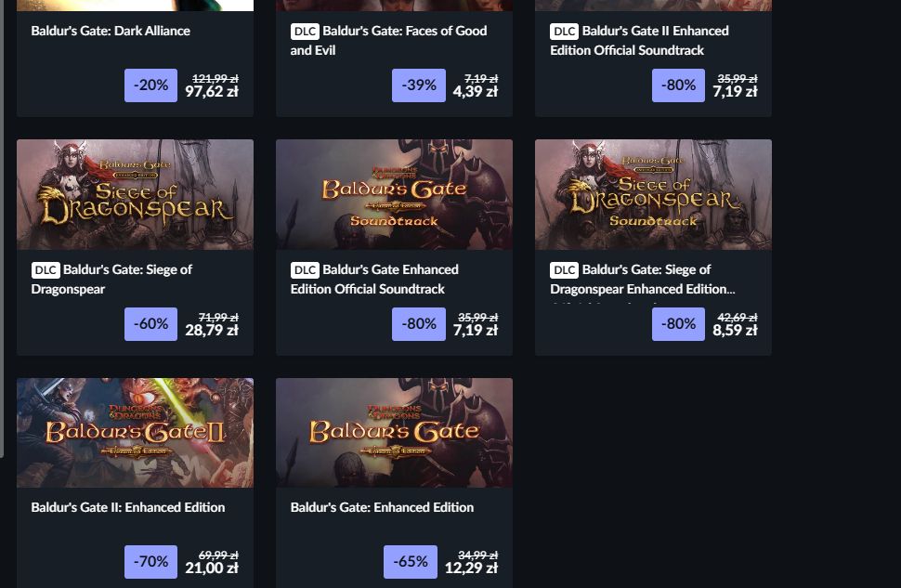Image resolution: width=901 pixels, height=588 pixels.
Task: Open the Baldur's Gate: Faces of Good and Evil title
Action: (388, 40)
